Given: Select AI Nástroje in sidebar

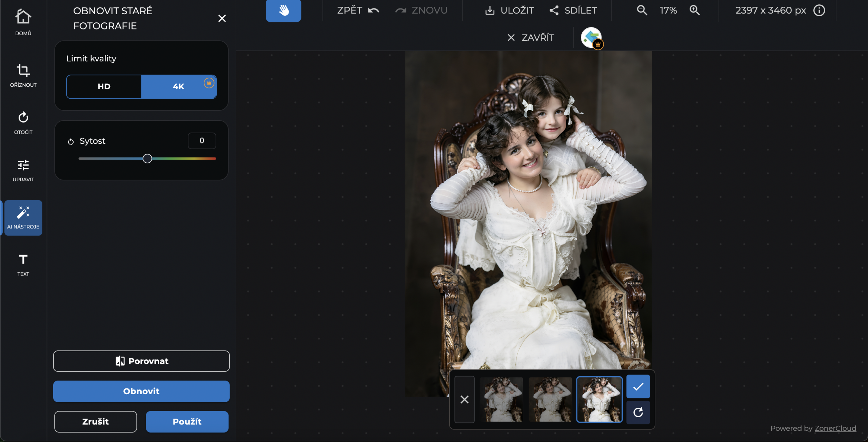Looking at the screenshot, I should coord(23,218).
